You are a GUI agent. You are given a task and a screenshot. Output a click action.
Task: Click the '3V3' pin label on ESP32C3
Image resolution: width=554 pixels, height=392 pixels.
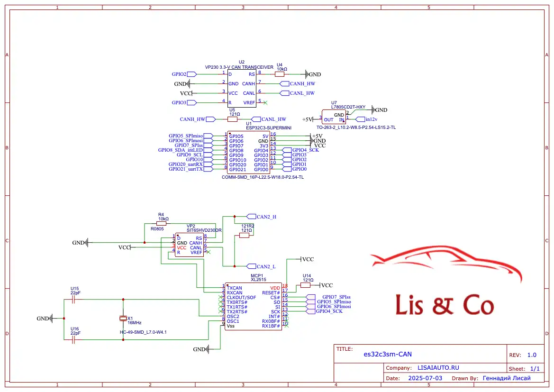pos(264,146)
